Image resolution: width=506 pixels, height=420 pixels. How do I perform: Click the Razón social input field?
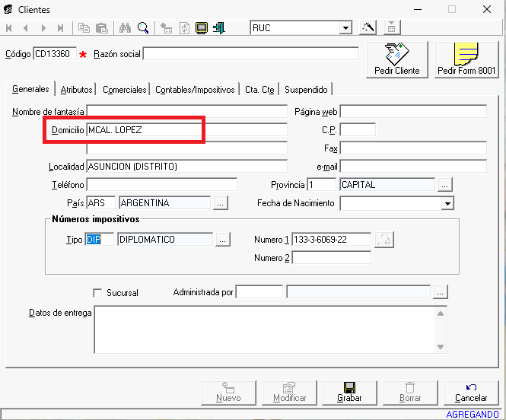pyautogui.click(x=250, y=54)
